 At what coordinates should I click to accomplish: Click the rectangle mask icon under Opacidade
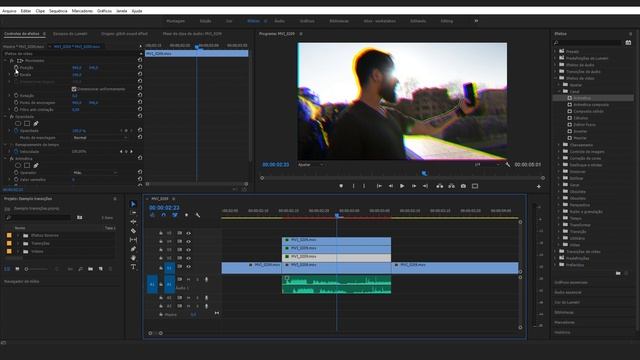(x=27, y=123)
